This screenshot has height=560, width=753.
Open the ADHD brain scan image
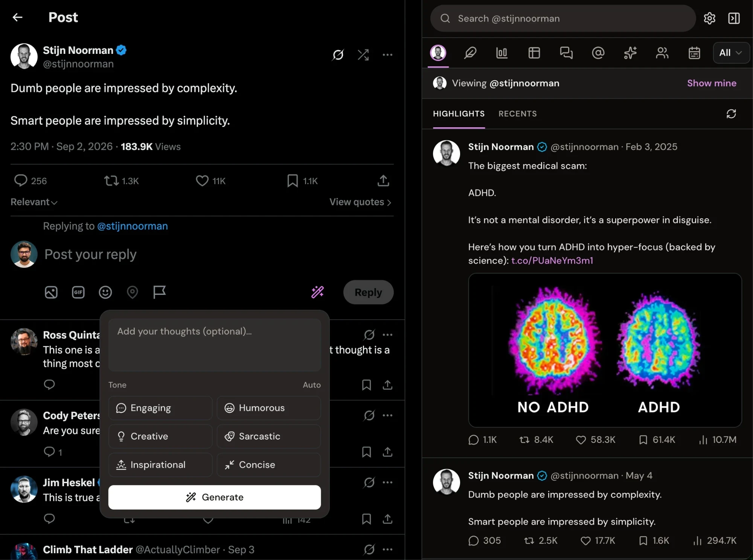click(605, 350)
